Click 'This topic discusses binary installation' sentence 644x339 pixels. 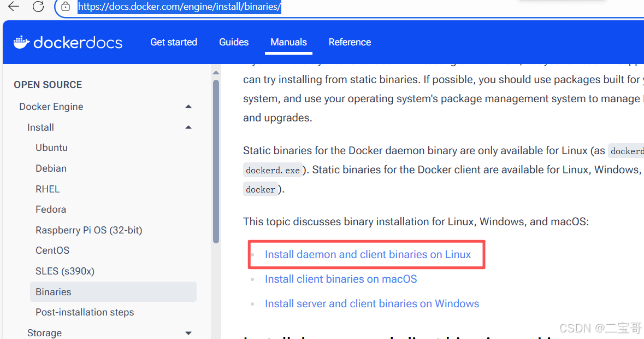click(416, 222)
